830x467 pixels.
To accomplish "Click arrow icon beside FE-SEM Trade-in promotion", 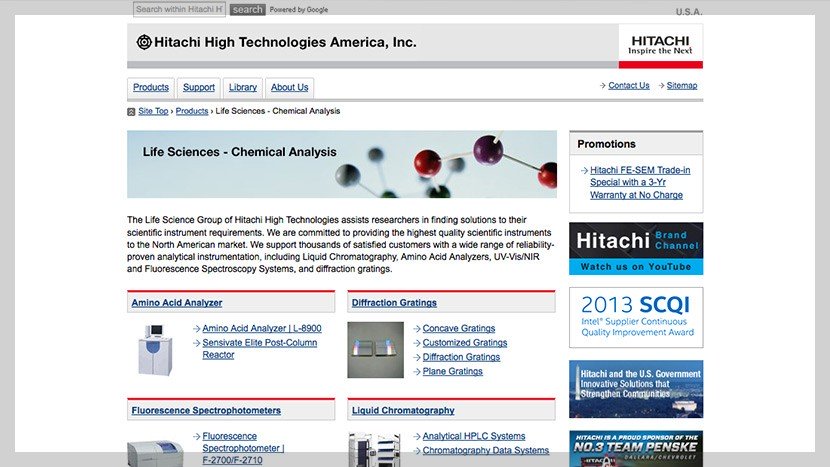I will coord(584,170).
